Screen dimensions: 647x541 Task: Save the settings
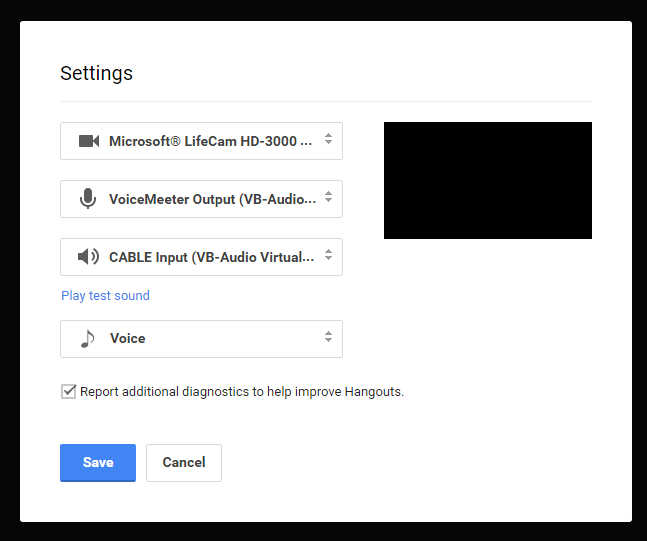98,463
